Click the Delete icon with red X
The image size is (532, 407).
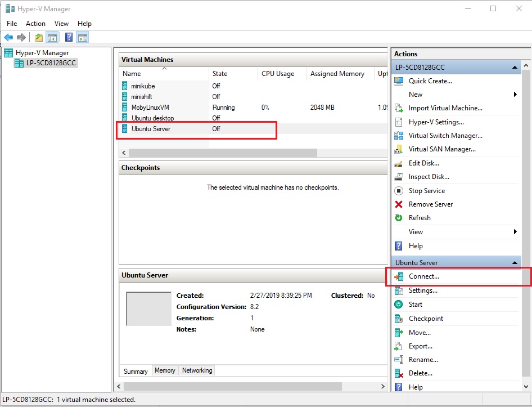[x=399, y=374]
